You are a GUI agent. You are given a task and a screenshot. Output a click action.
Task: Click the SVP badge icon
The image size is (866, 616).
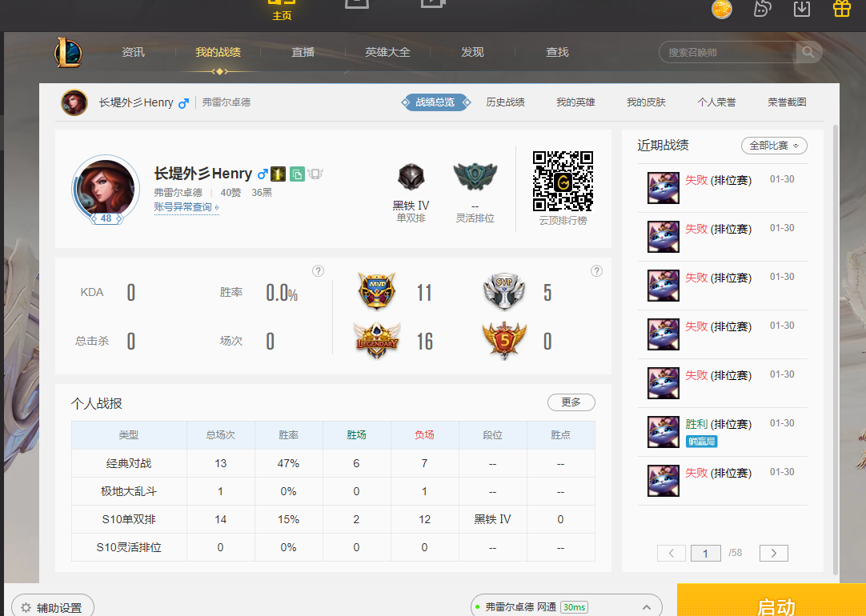[x=503, y=291]
